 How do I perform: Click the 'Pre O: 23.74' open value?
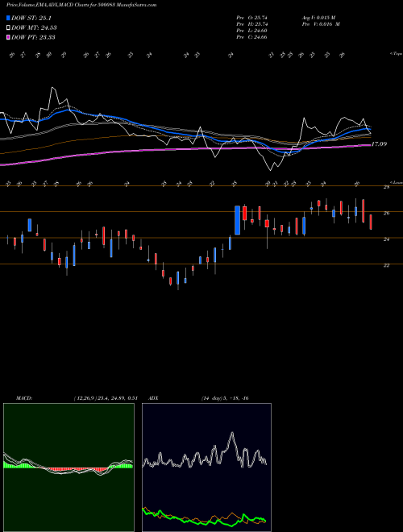click(251, 17)
